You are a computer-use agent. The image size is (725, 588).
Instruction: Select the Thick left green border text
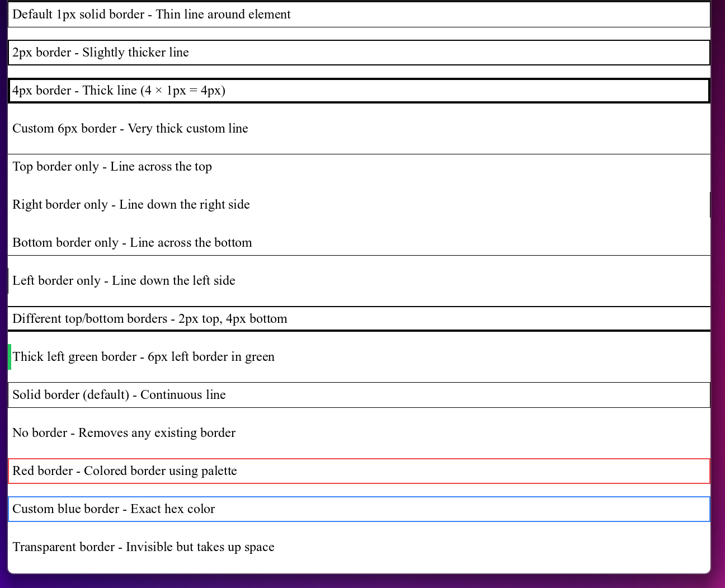143,357
